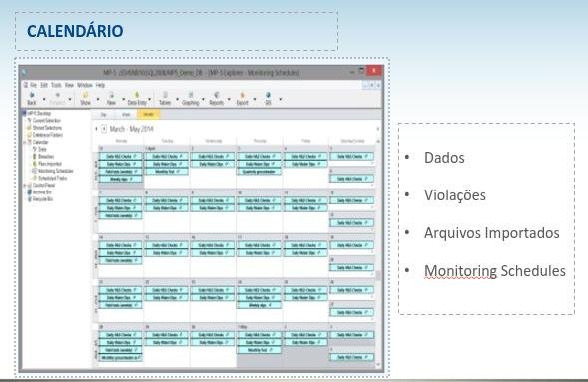Click the Forward toolbar icon
Image resolution: width=588 pixels, height=382 pixels.
pos(57,99)
